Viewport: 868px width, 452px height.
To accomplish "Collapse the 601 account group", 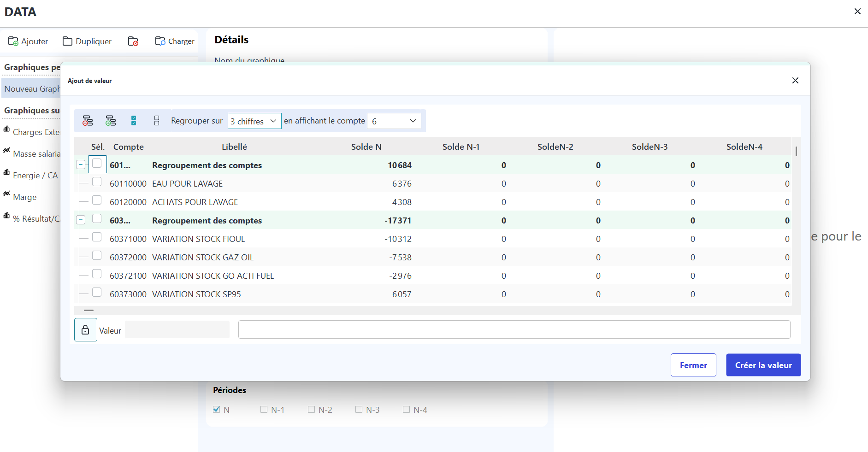I will click(x=81, y=164).
